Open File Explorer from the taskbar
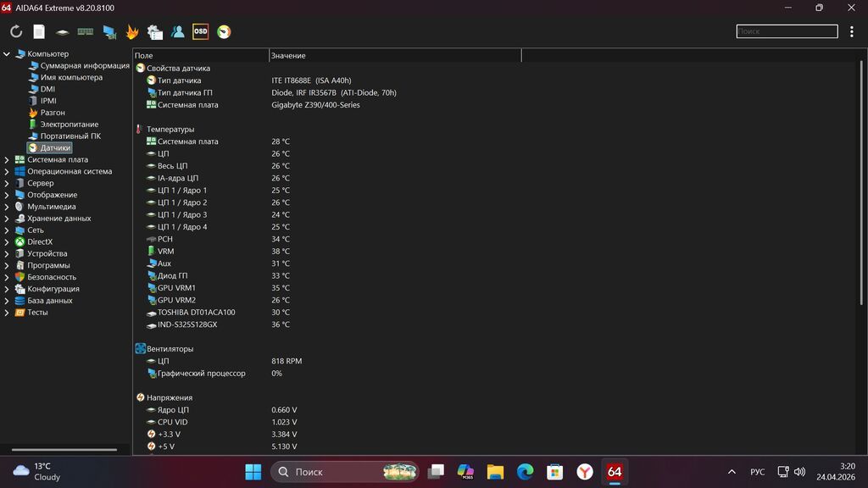 click(495, 472)
